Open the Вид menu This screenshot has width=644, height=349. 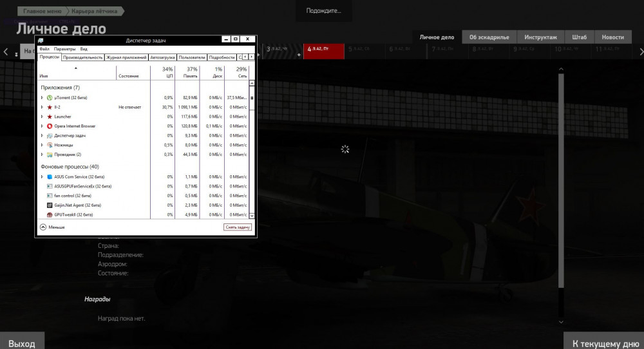tap(84, 49)
